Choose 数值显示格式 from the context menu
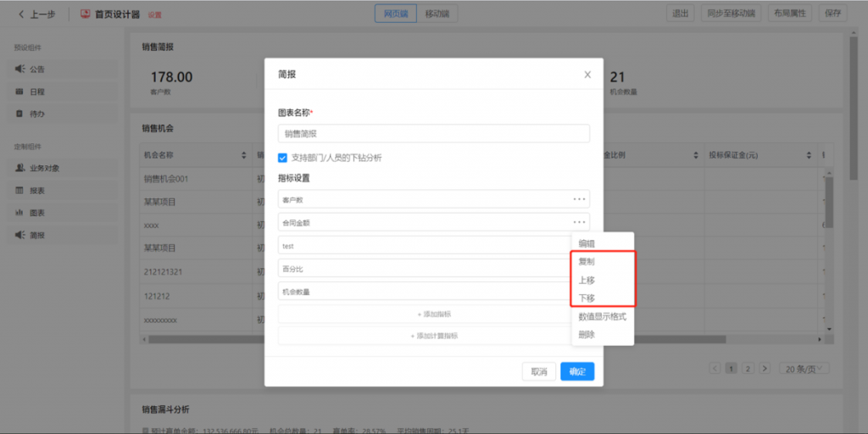This screenshot has width=868, height=434. (602, 316)
